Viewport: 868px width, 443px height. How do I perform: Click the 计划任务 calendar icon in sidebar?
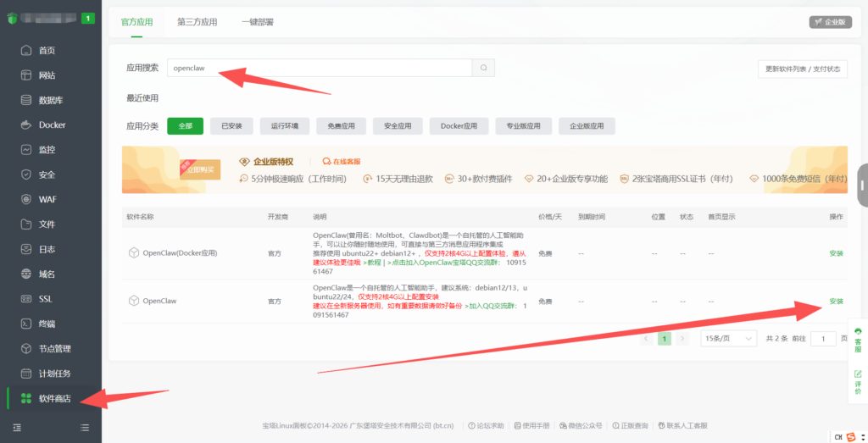coord(26,374)
